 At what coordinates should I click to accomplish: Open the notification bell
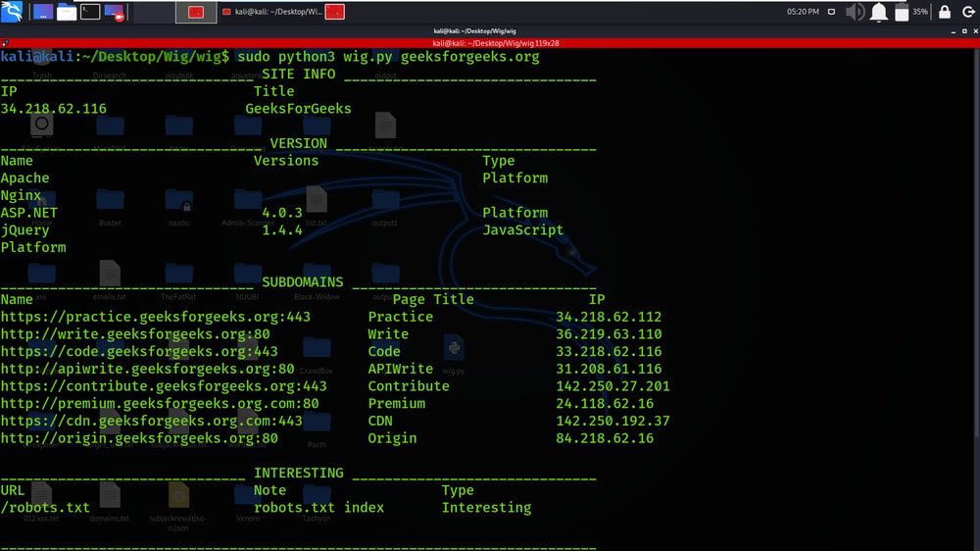point(879,12)
